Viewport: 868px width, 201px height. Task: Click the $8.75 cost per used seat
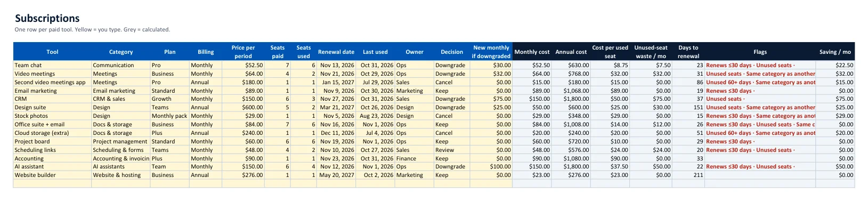(x=610, y=65)
